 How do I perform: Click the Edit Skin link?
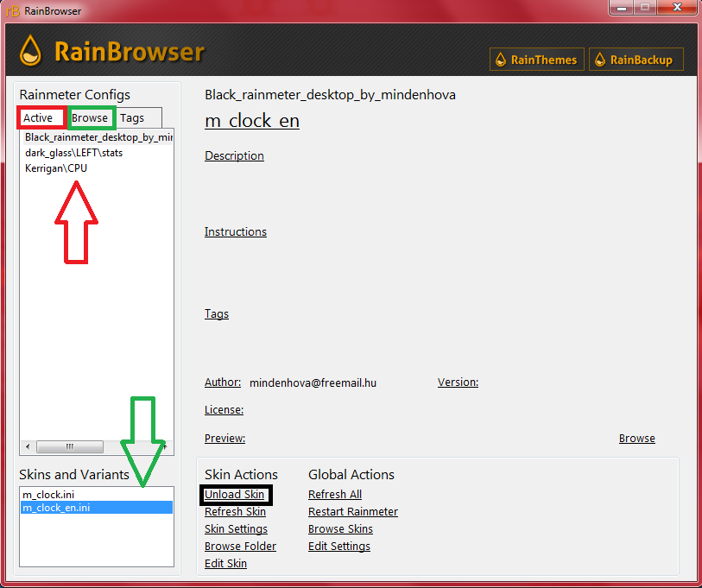pos(225,563)
